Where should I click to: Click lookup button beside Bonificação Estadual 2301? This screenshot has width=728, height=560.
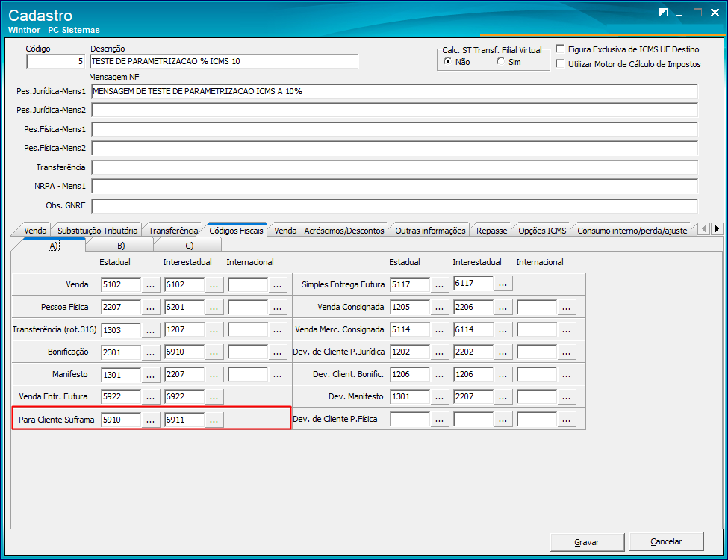(x=151, y=352)
